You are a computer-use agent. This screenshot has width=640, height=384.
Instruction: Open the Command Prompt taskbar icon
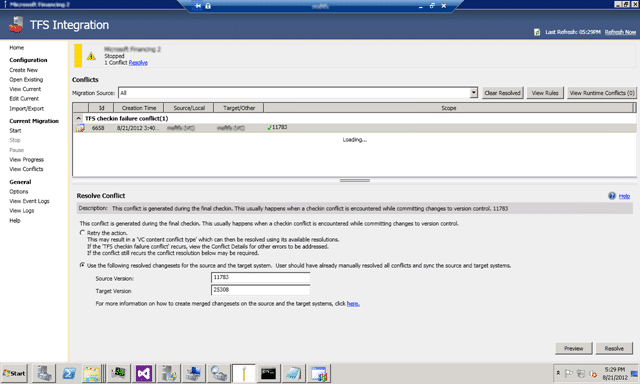(269, 373)
